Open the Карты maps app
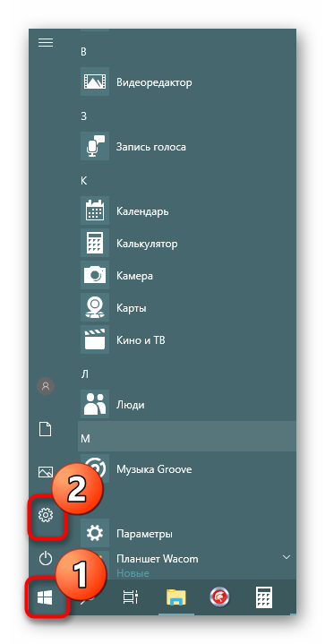The height and width of the screenshot is (644, 325). 187,307
